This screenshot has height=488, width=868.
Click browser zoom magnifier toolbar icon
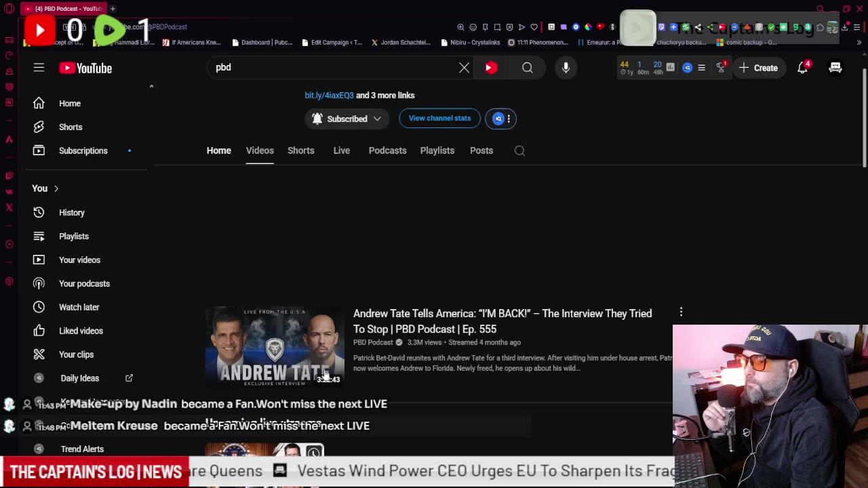click(460, 27)
